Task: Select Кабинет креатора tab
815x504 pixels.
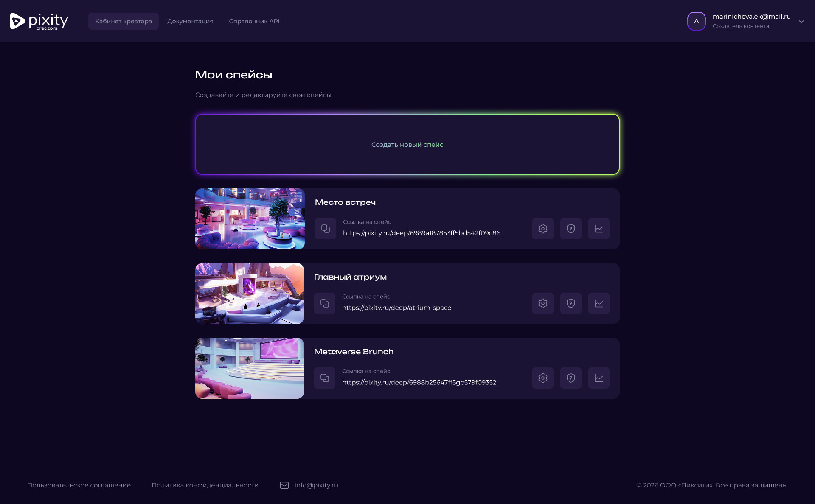Action: tap(124, 21)
